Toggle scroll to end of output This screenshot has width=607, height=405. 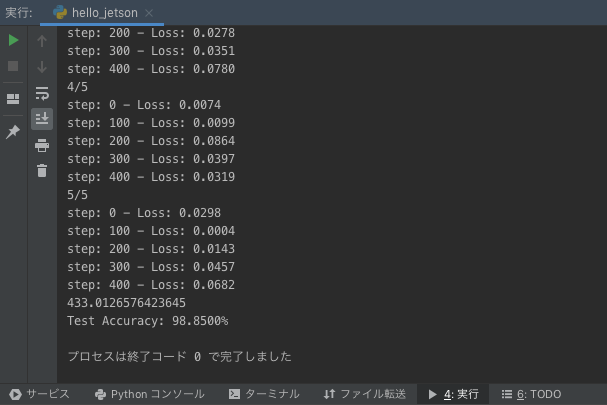pos(42,118)
